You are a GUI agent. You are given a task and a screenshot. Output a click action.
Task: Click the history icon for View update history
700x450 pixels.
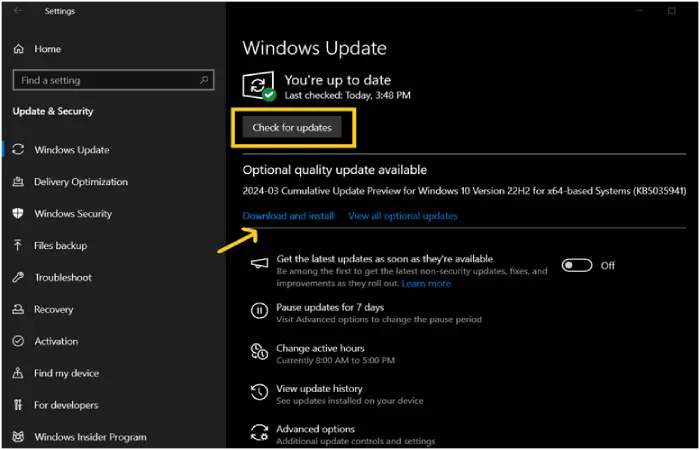(259, 392)
